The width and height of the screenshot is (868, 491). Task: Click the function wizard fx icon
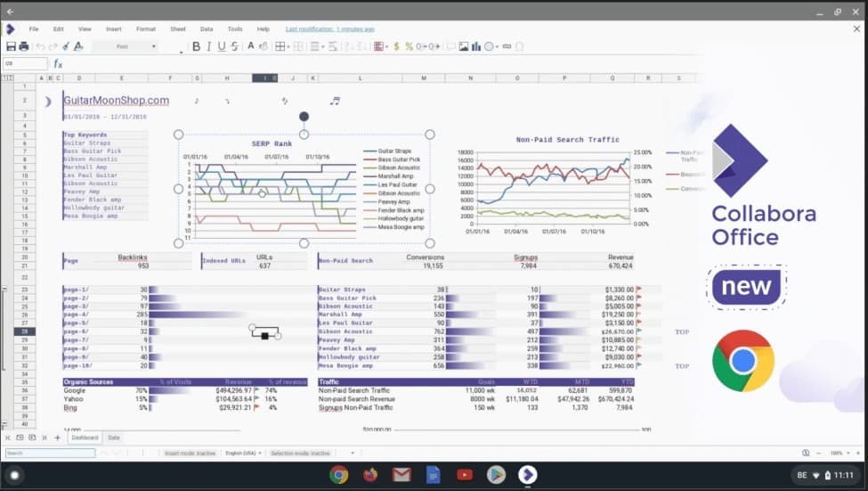[58, 64]
